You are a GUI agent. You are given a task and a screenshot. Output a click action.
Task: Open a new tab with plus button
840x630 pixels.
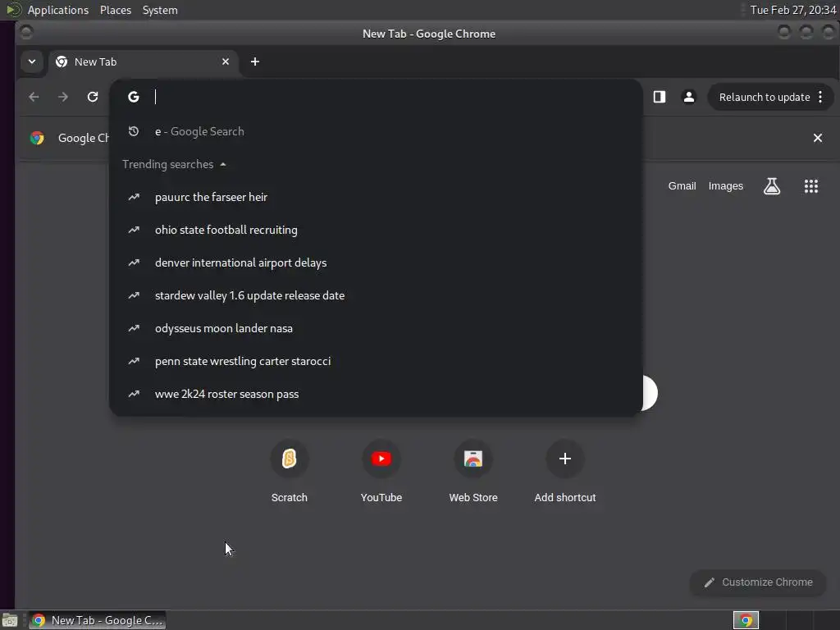(255, 62)
